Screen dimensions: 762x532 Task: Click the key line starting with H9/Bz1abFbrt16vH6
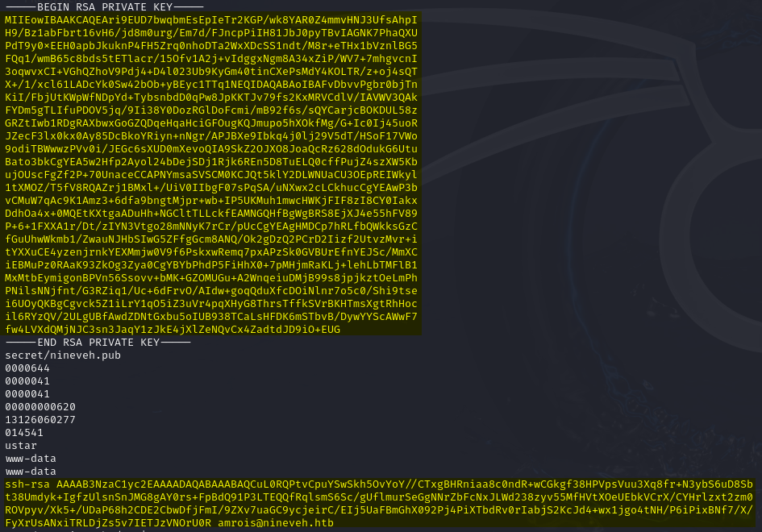[211, 32]
